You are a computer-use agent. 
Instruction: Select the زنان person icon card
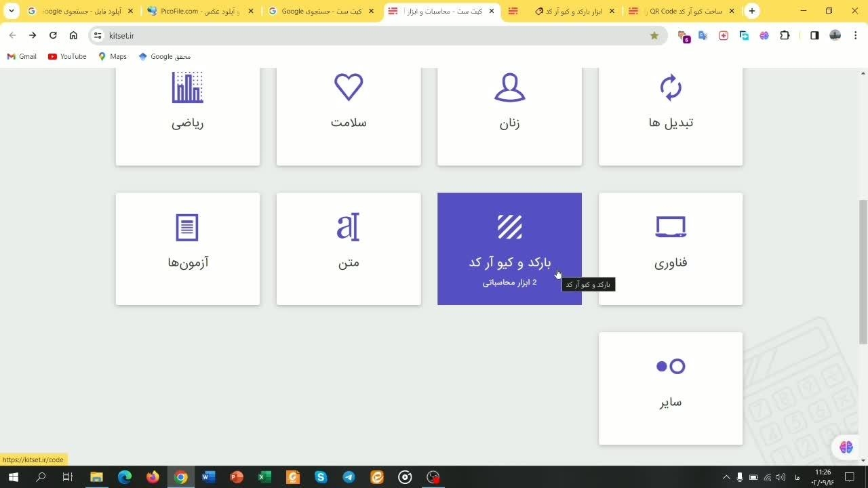(509, 88)
